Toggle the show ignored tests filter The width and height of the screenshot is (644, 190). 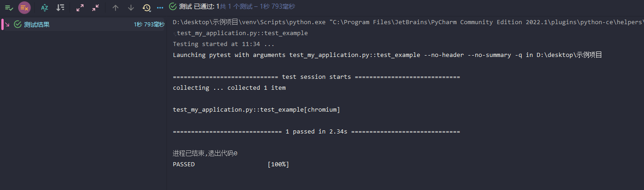coord(25,7)
